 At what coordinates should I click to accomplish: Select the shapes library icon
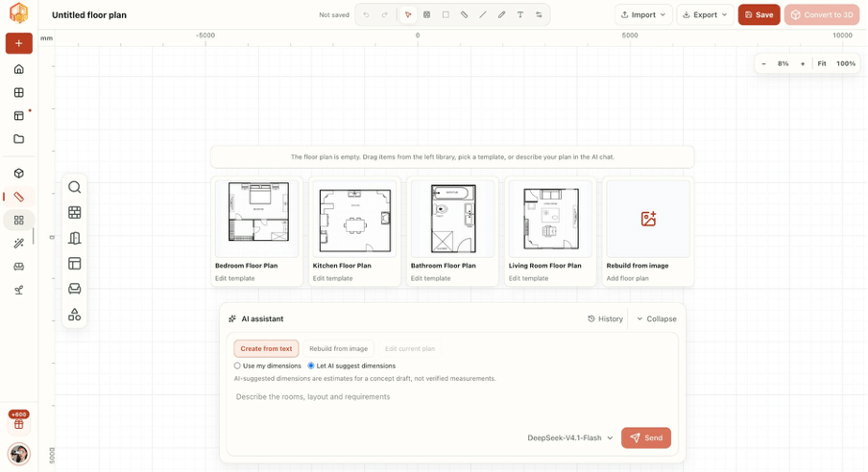click(x=75, y=315)
